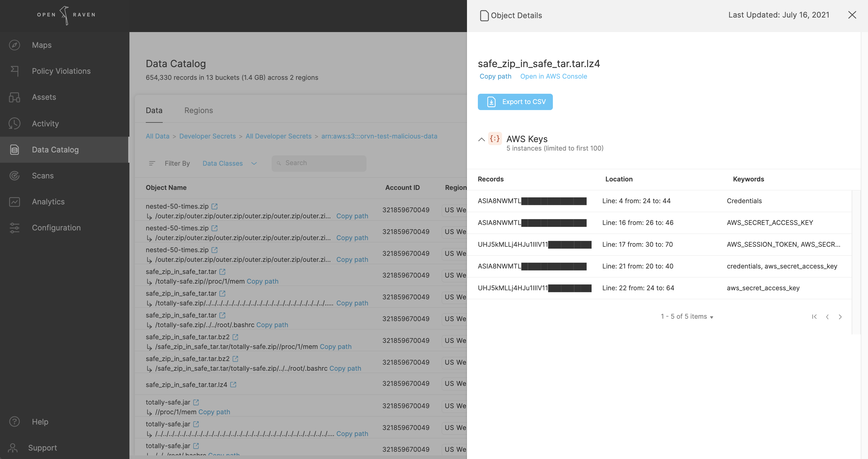This screenshot has height=459, width=868.
Task: Click the Object Details document icon
Action: coord(484,15)
